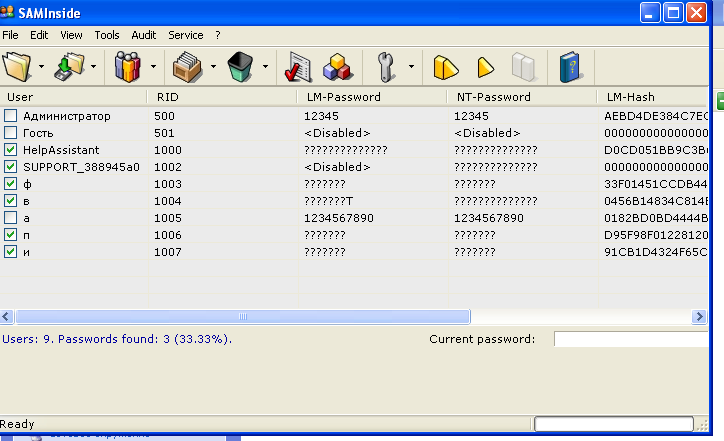
Task: Click the D95F98F01228120 hash cell
Action: (x=656, y=235)
